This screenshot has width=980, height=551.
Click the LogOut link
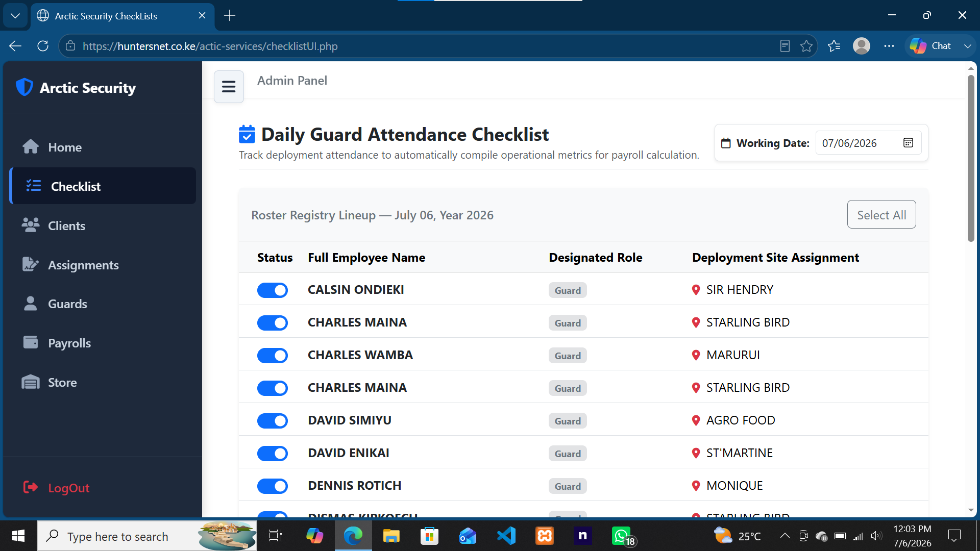click(x=69, y=488)
